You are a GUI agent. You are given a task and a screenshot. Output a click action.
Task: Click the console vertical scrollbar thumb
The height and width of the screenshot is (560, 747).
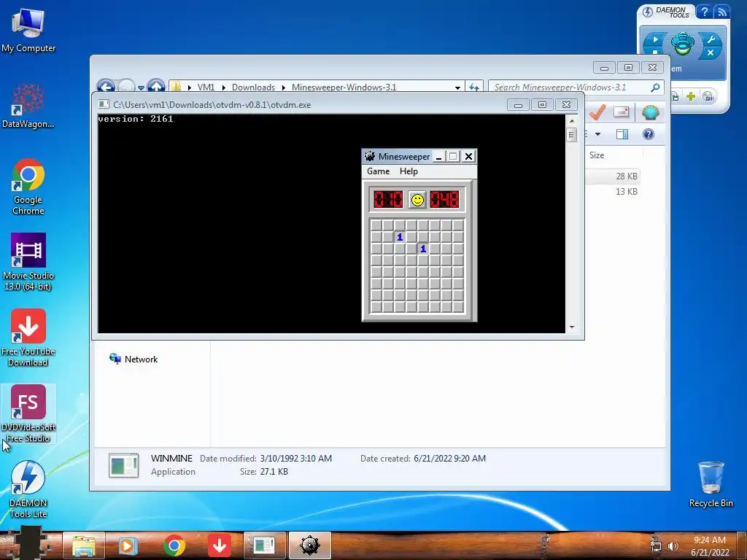pyautogui.click(x=572, y=135)
